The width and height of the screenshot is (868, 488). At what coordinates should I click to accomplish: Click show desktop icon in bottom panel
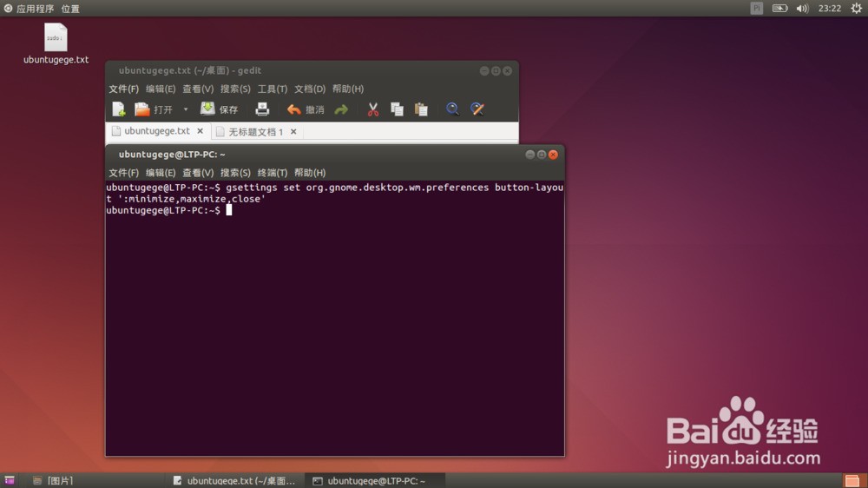10,480
